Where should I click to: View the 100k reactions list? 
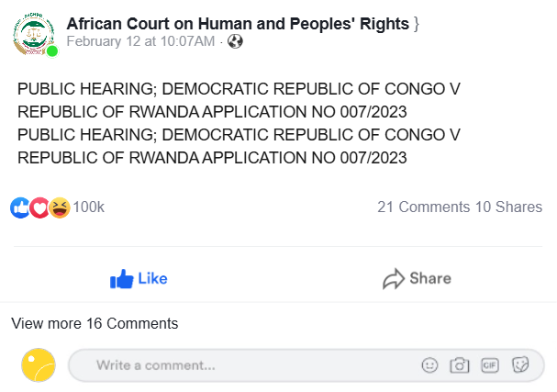[89, 207]
